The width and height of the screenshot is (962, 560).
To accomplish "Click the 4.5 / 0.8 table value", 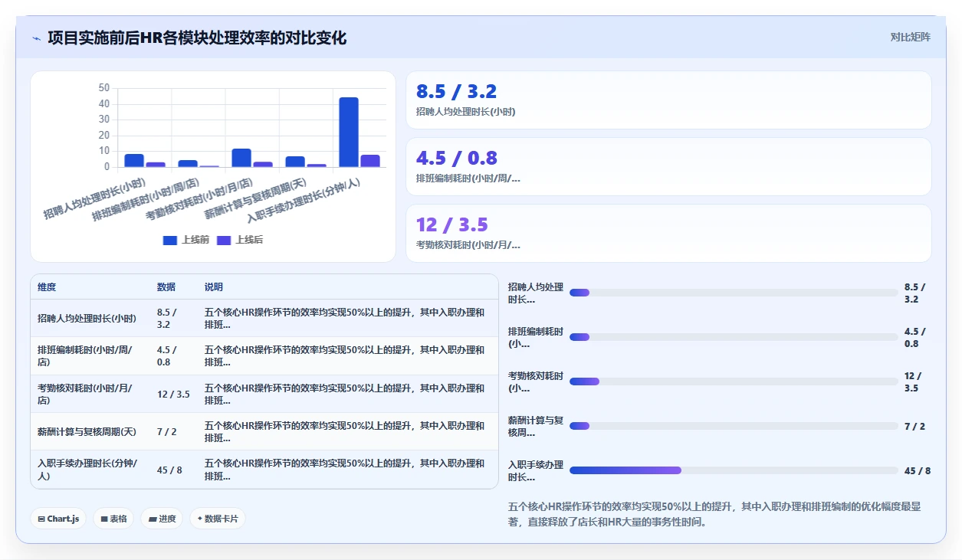I will [x=167, y=356].
